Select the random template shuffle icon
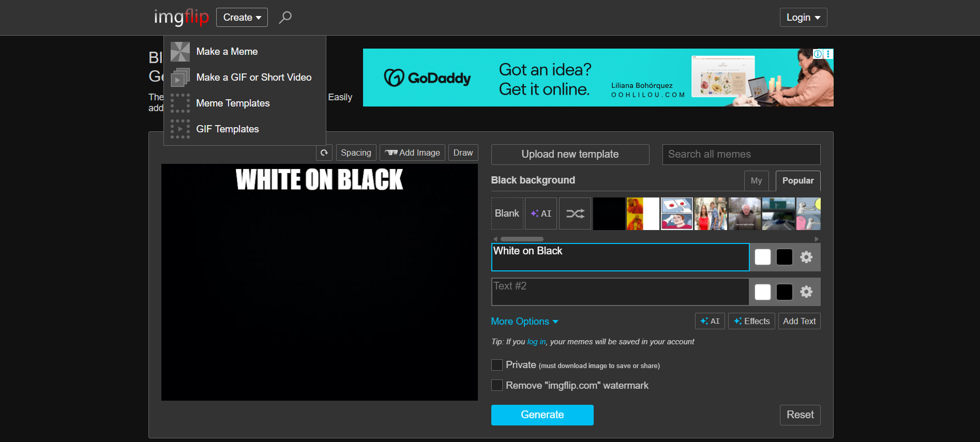The image size is (980, 442). (x=575, y=214)
